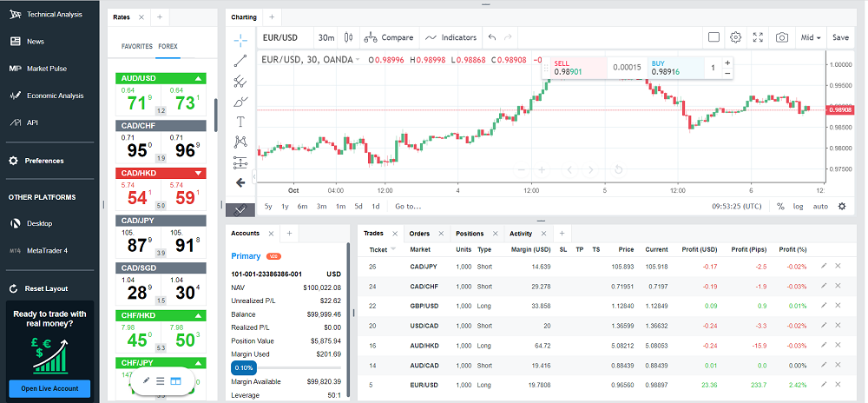
Task: Open the candlestick chart style picker
Action: 348,37
